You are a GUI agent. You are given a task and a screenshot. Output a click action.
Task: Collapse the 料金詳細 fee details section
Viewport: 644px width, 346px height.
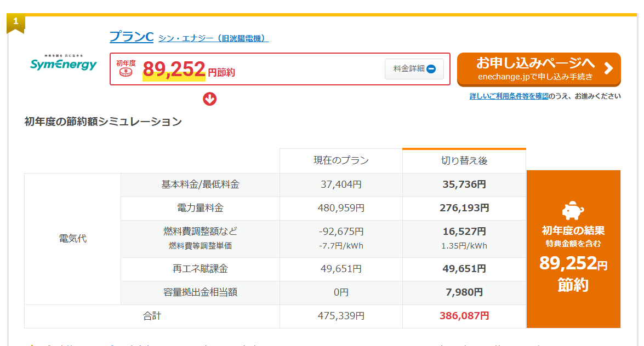pos(414,68)
